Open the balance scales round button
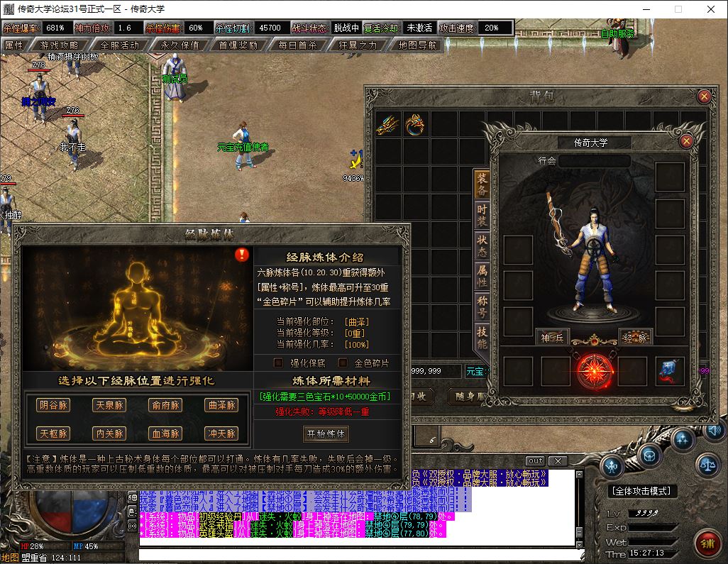 click(x=707, y=464)
